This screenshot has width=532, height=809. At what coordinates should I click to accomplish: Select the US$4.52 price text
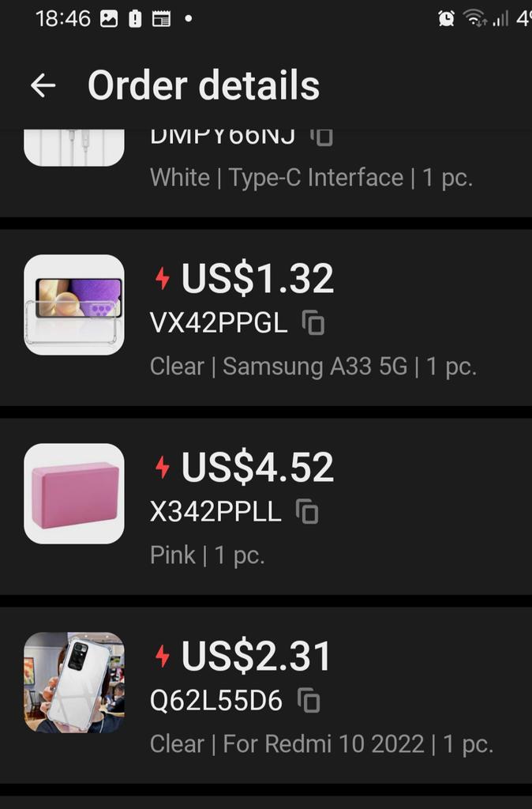click(257, 468)
